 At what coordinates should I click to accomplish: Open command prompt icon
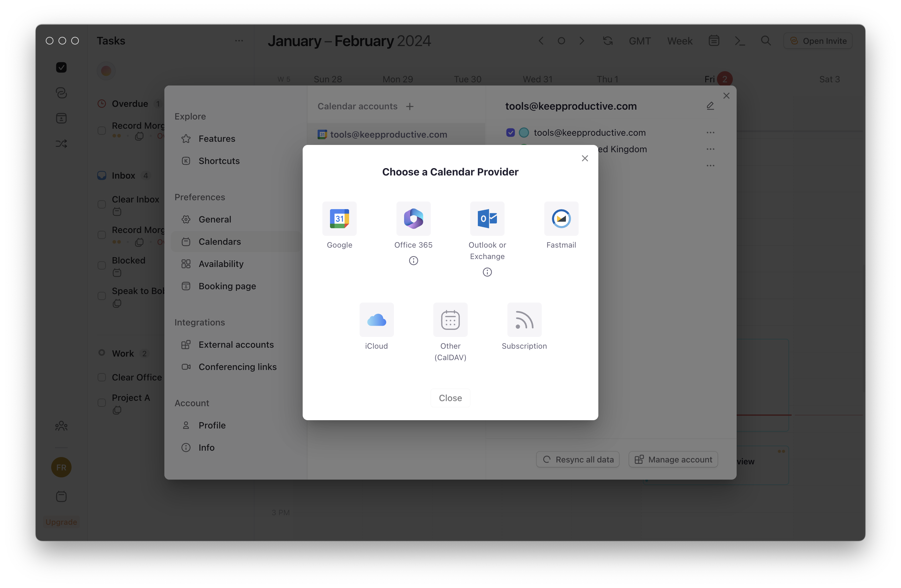pyautogui.click(x=740, y=41)
